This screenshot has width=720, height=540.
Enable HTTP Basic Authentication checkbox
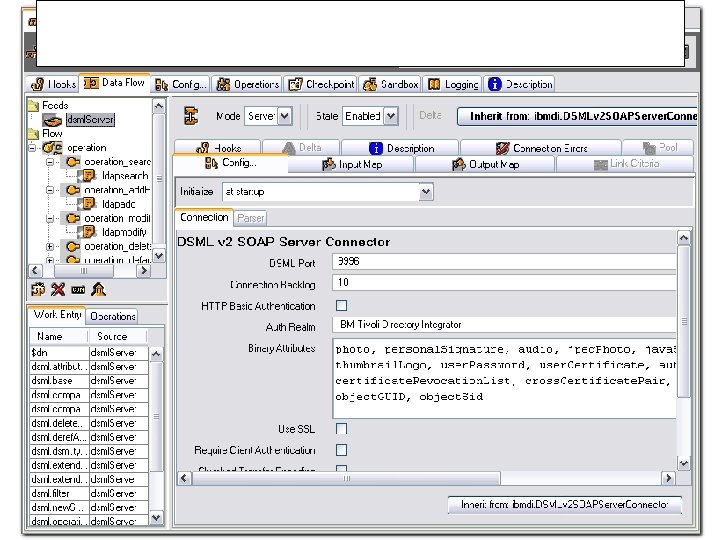[x=342, y=306]
